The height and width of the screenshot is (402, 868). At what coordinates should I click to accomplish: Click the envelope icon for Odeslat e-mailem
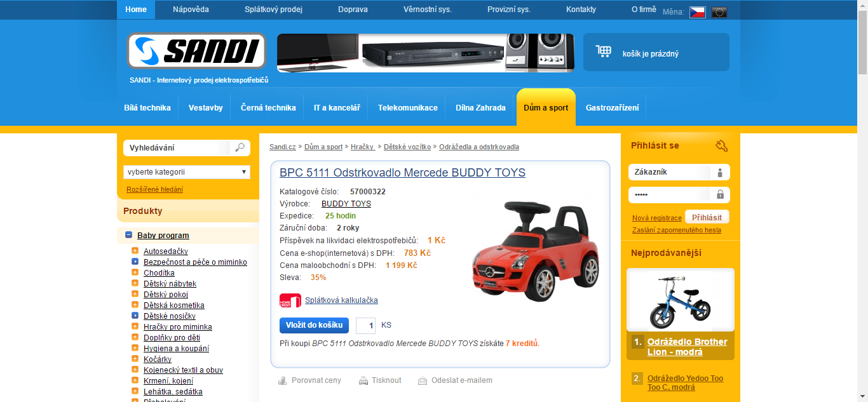point(423,380)
